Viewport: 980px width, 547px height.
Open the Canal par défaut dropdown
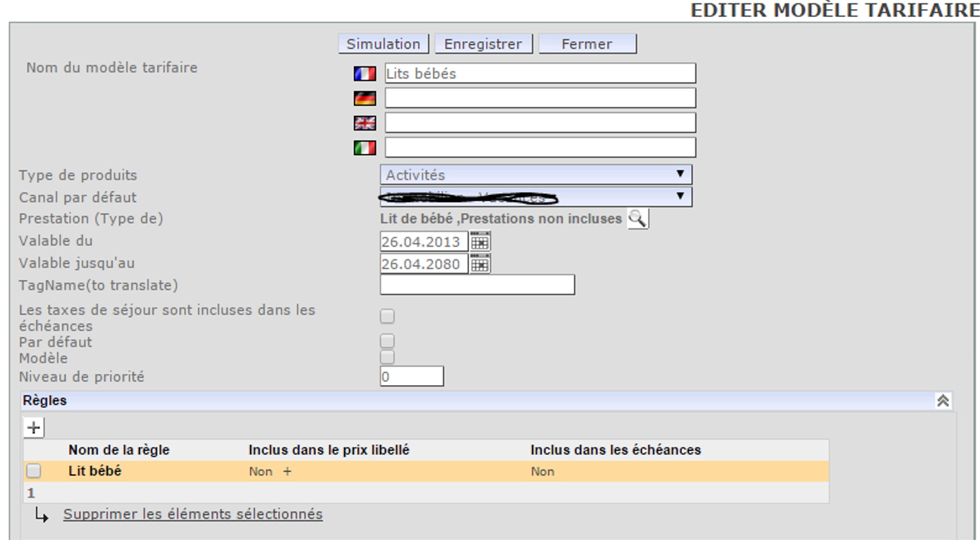coord(536,196)
